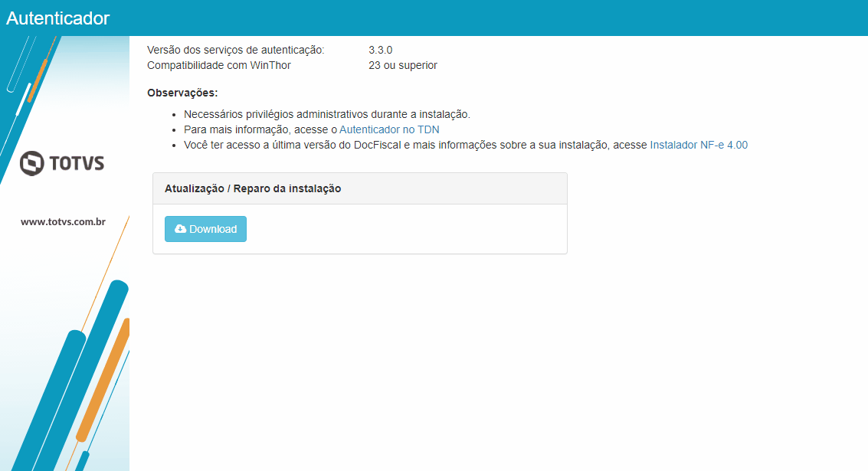Click the TOTVS logo in sidebar
The image size is (868, 471).
click(62, 163)
